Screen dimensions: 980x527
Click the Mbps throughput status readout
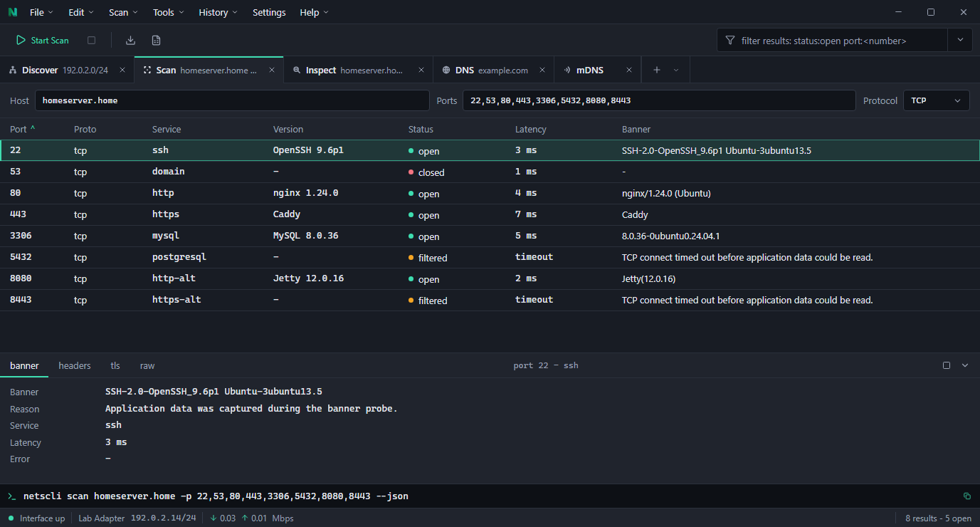[251, 518]
